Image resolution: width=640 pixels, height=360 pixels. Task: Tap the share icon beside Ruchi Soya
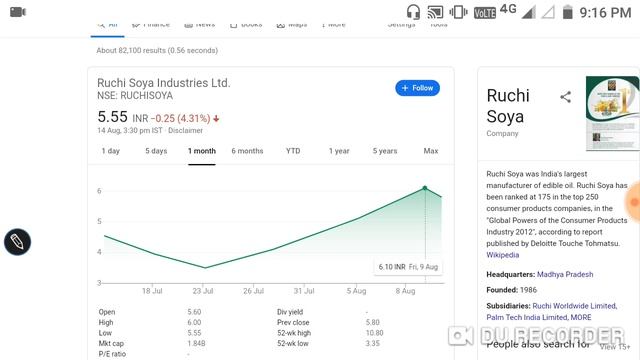point(565,97)
